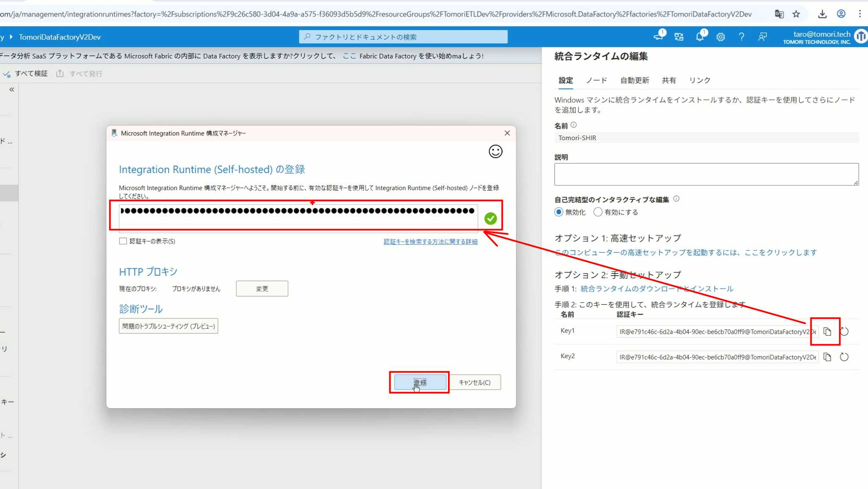Switch to the ノード tab

coord(596,80)
